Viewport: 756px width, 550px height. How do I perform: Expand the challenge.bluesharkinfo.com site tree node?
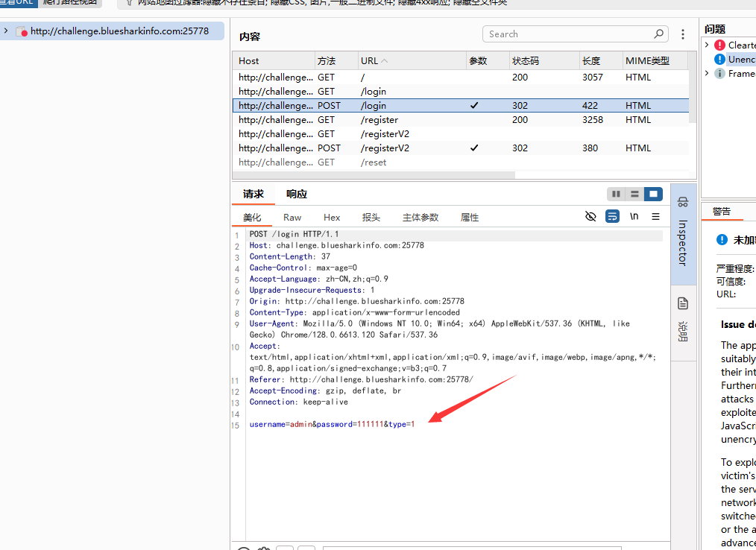click(x=6, y=31)
